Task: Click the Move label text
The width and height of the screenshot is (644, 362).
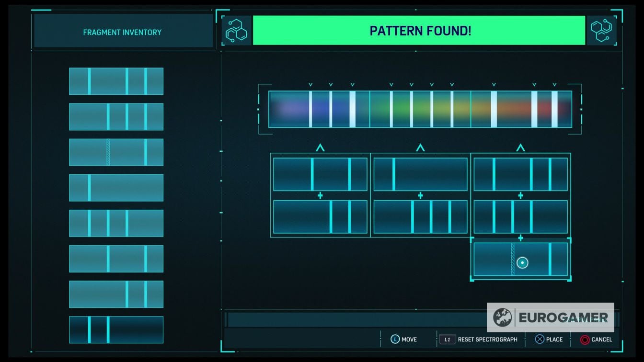Action: click(409, 339)
